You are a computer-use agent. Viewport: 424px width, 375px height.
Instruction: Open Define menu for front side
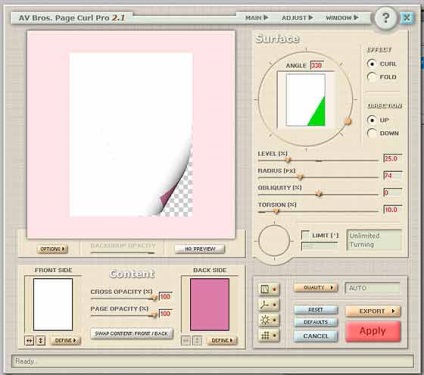click(65, 340)
